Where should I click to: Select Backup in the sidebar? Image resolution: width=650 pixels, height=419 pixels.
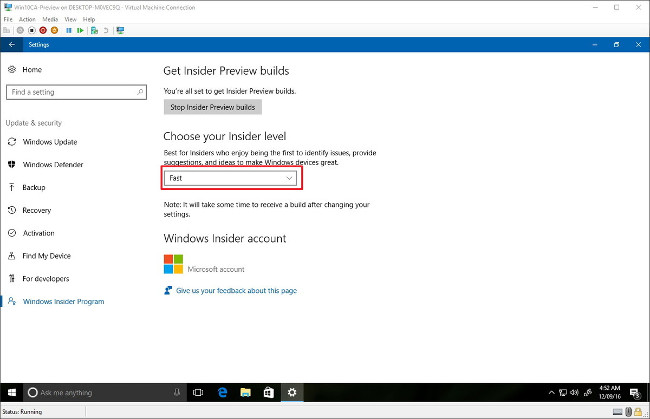pos(34,187)
